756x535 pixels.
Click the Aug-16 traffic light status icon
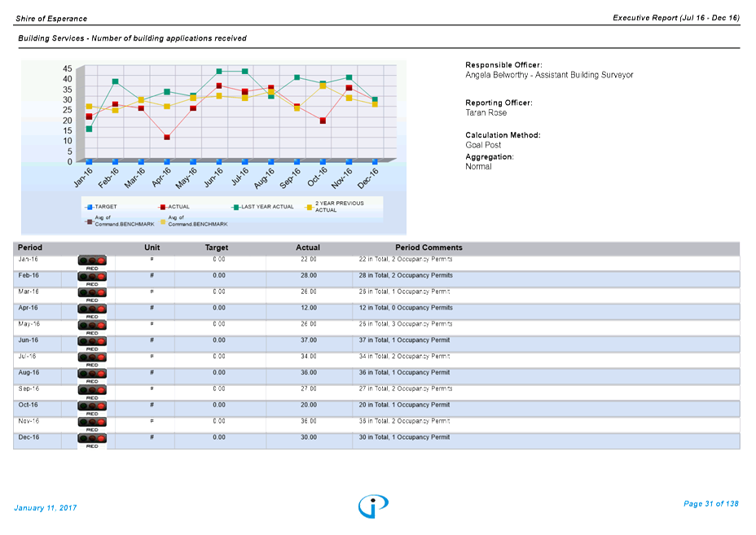point(92,374)
